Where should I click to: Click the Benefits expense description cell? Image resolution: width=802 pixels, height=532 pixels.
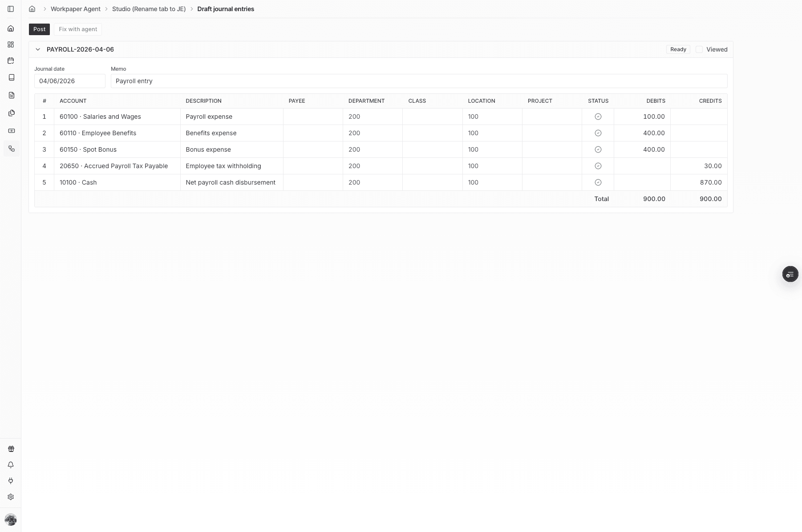[231, 133]
